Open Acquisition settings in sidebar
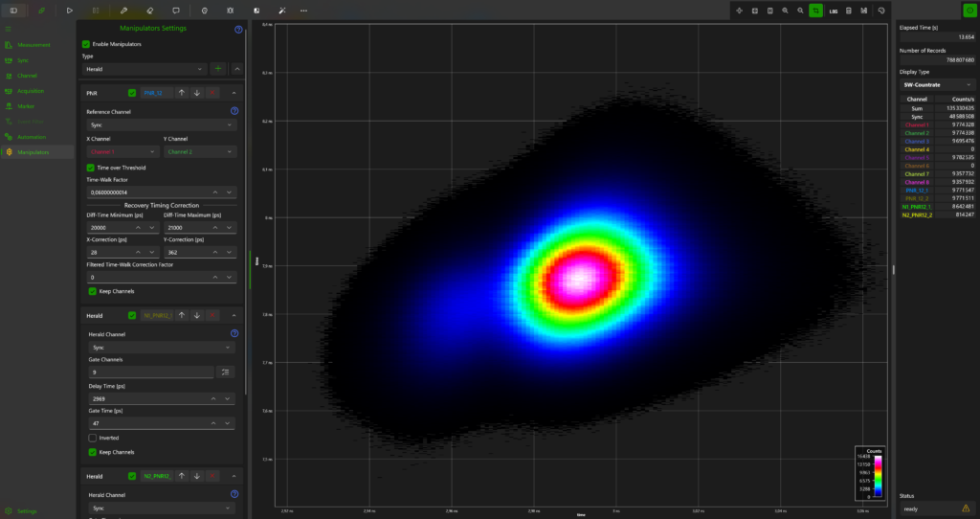The width and height of the screenshot is (980, 519). pos(31,91)
